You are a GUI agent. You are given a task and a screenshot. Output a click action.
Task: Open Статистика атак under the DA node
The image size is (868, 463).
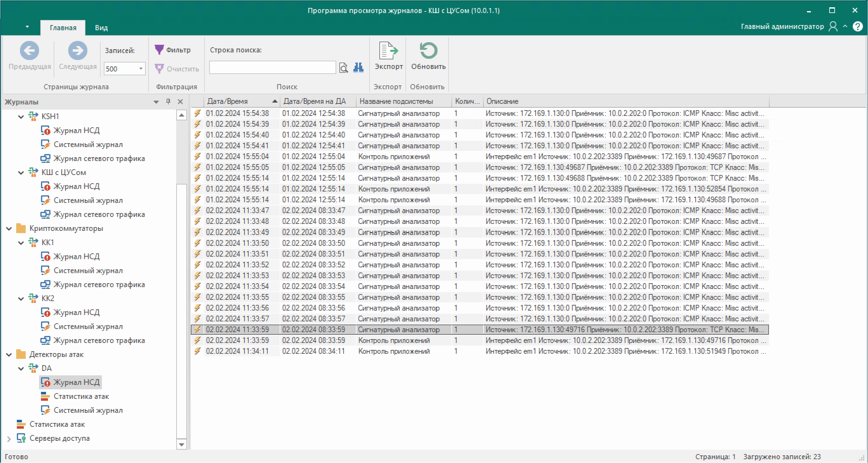81,396
